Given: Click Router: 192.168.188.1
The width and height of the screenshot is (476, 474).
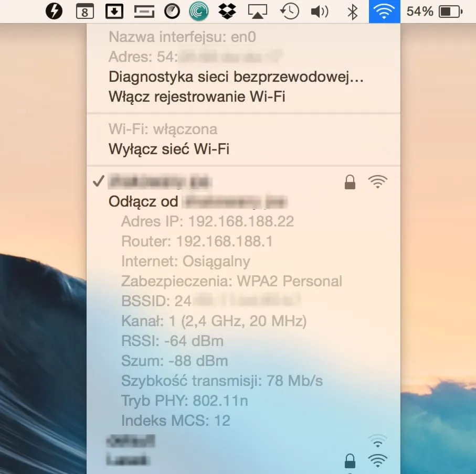Looking at the screenshot, I should click(x=243, y=241).
